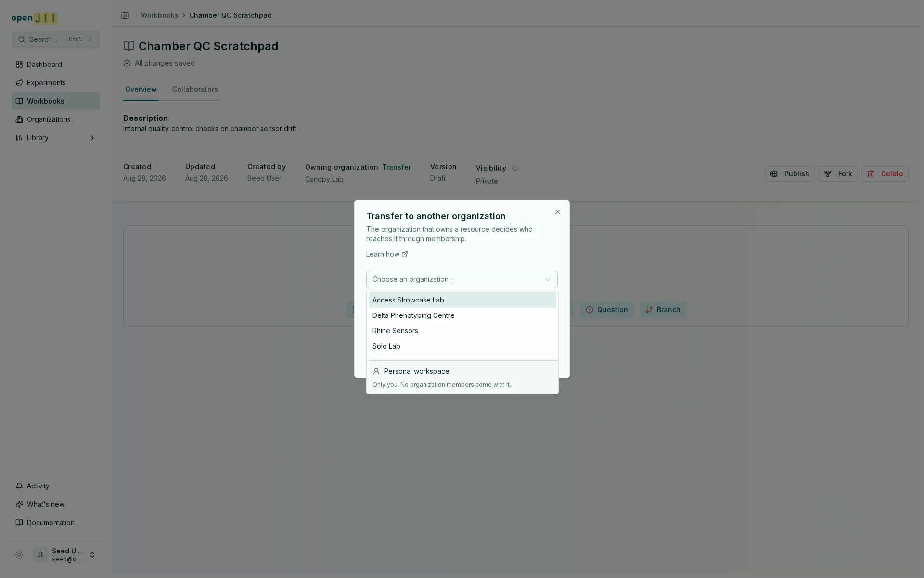Viewport: 924px width, 578px height.
Task: Open Experiments in sidebar
Action: coord(56,83)
